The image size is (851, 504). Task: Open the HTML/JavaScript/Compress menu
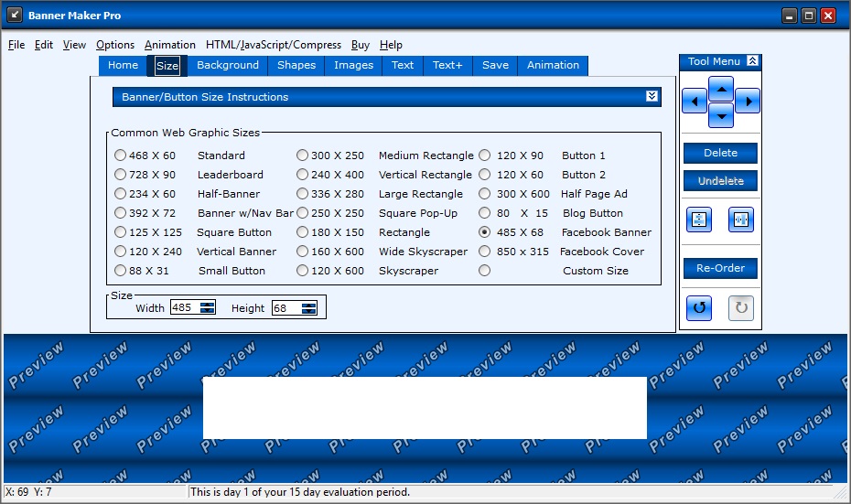[274, 45]
